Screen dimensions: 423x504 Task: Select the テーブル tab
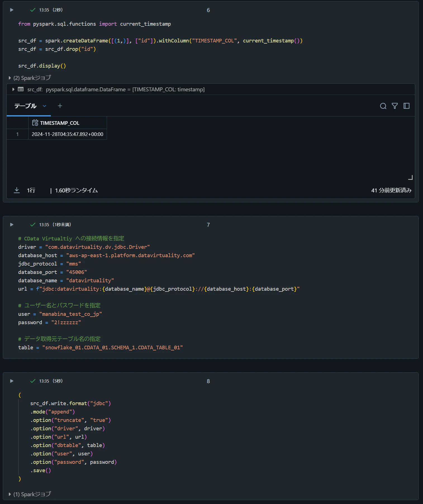(x=25, y=106)
